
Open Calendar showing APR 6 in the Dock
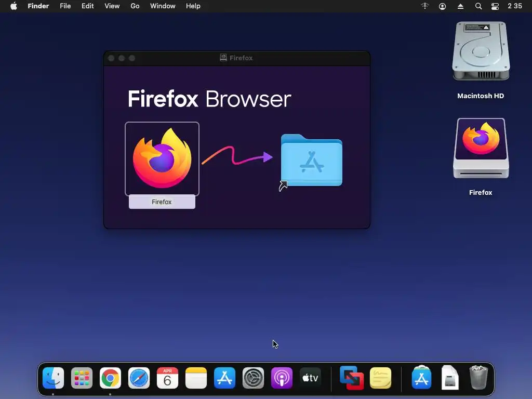[167, 378]
